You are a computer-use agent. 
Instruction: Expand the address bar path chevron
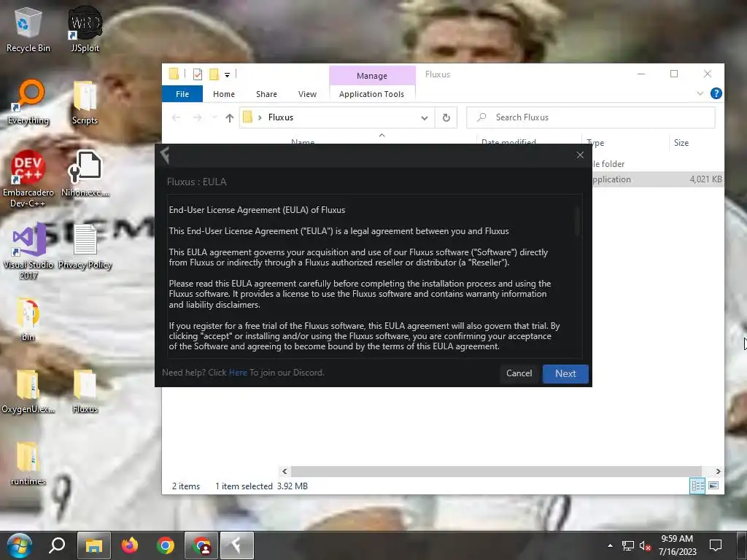tap(260, 117)
